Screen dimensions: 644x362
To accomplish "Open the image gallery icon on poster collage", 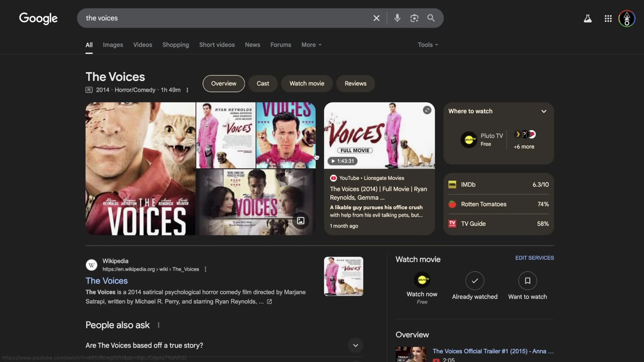I will [300, 221].
